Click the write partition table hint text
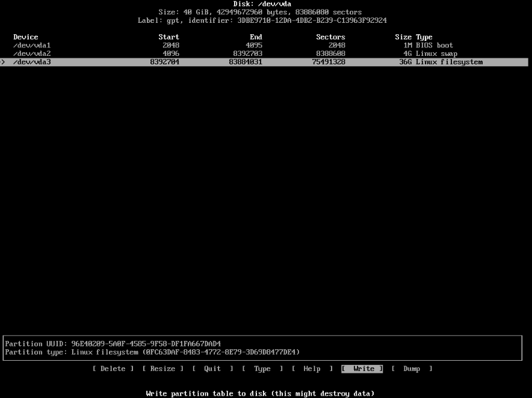The height and width of the screenshot is (398, 532). click(260, 393)
